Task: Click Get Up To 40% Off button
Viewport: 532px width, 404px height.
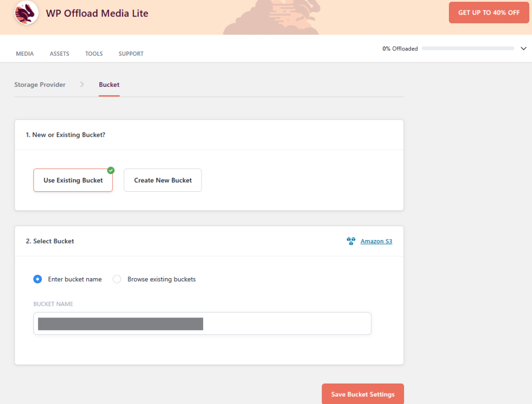Action: coord(489,12)
